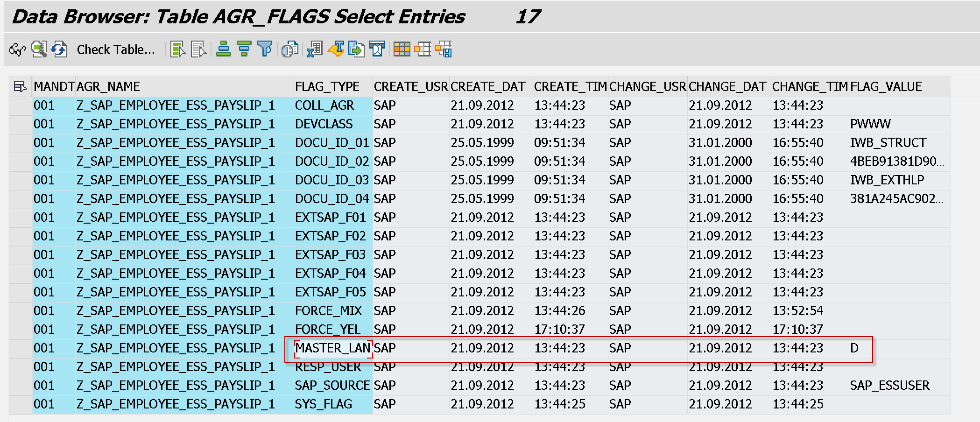This screenshot has height=422, width=980.
Task: Click the DOCU_ID_01 cell
Action: (x=333, y=143)
